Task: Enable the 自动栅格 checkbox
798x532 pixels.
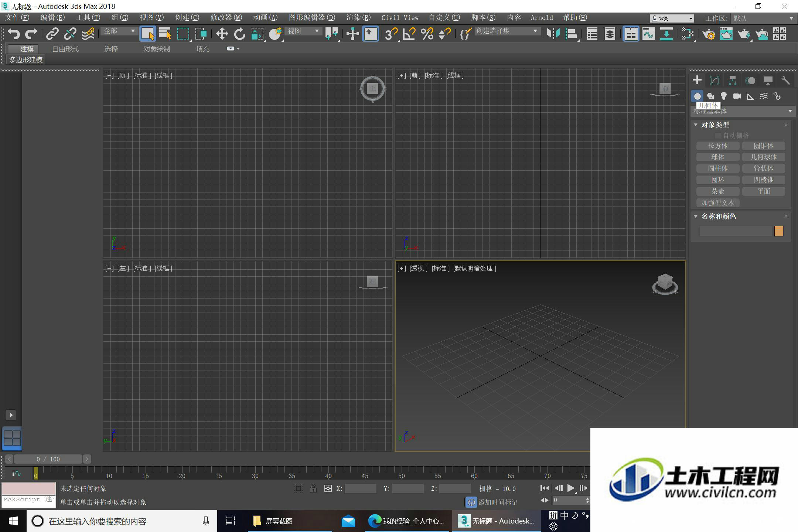Action: 718,136
